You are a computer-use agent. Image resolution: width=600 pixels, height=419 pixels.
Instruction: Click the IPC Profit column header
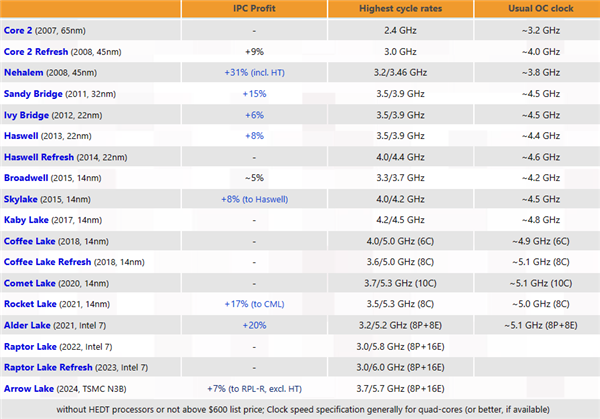click(244, 8)
